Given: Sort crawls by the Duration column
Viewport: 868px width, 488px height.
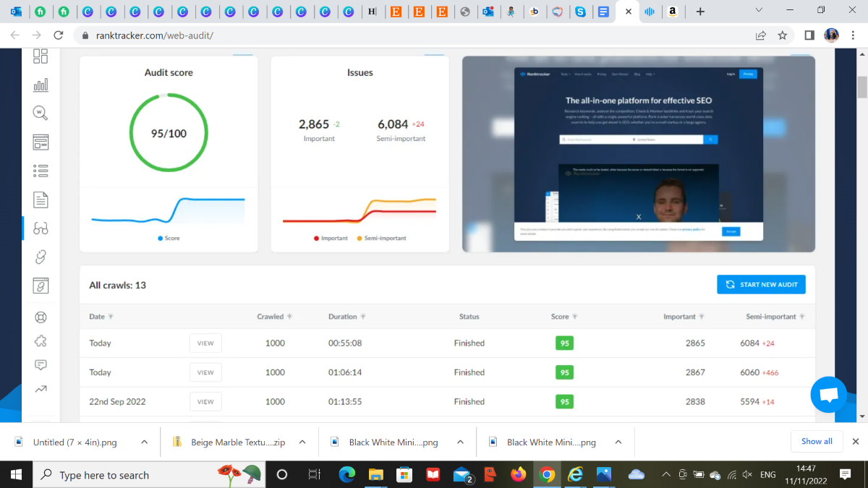Looking at the screenshot, I should tap(347, 317).
